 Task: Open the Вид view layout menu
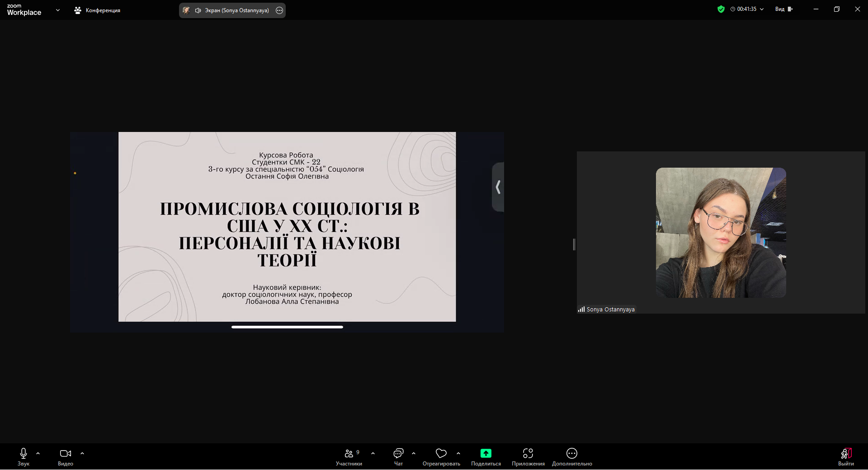pyautogui.click(x=784, y=9)
